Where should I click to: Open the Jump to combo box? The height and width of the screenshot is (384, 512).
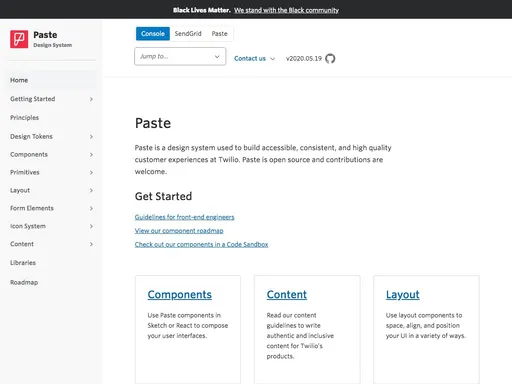point(180,56)
